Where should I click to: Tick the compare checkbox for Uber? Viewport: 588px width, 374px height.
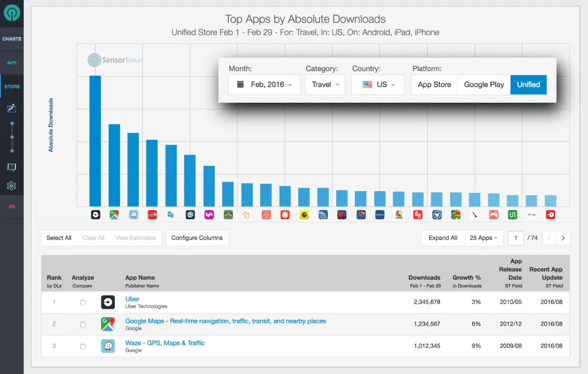click(83, 302)
